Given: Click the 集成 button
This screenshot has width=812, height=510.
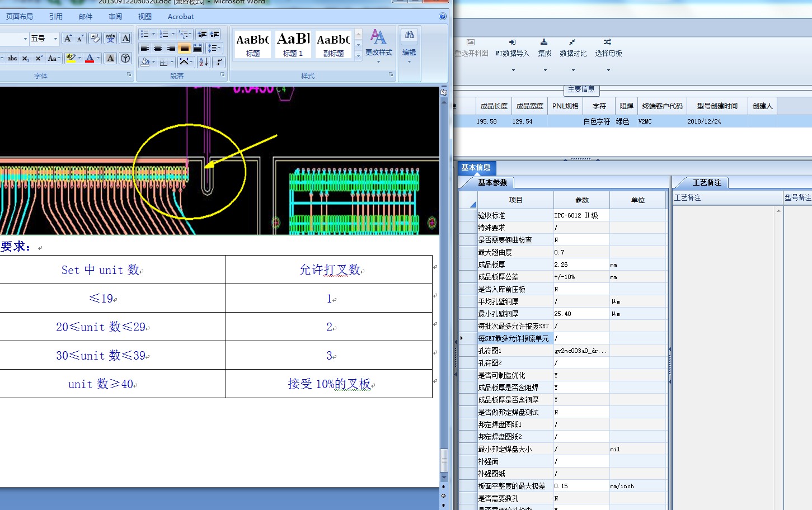Looking at the screenshot, I should 545,48.
